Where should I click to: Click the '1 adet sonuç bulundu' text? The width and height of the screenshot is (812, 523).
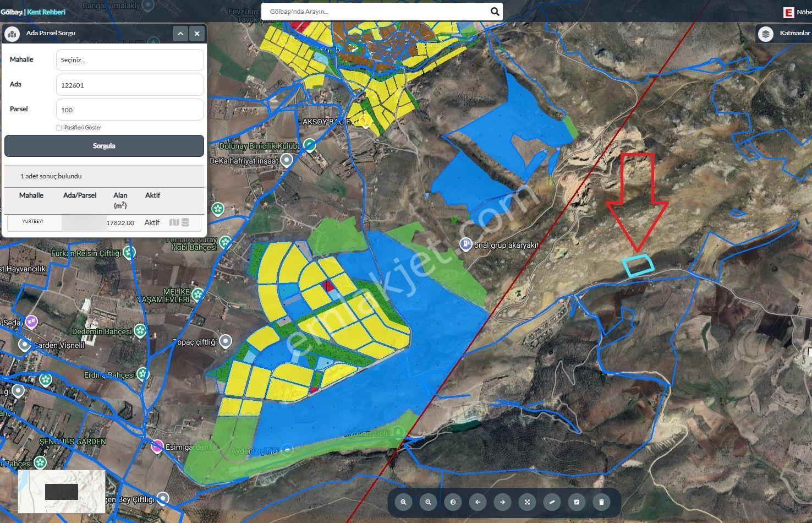(x=51, y=176)
